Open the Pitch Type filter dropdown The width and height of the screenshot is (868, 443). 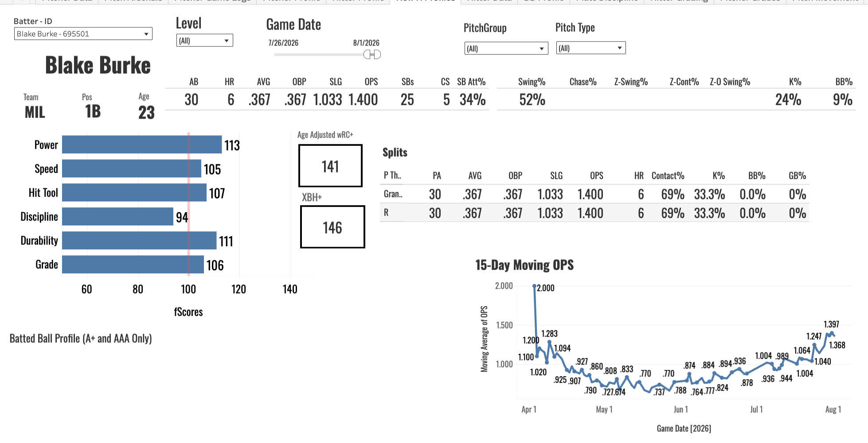pos(590,48)
